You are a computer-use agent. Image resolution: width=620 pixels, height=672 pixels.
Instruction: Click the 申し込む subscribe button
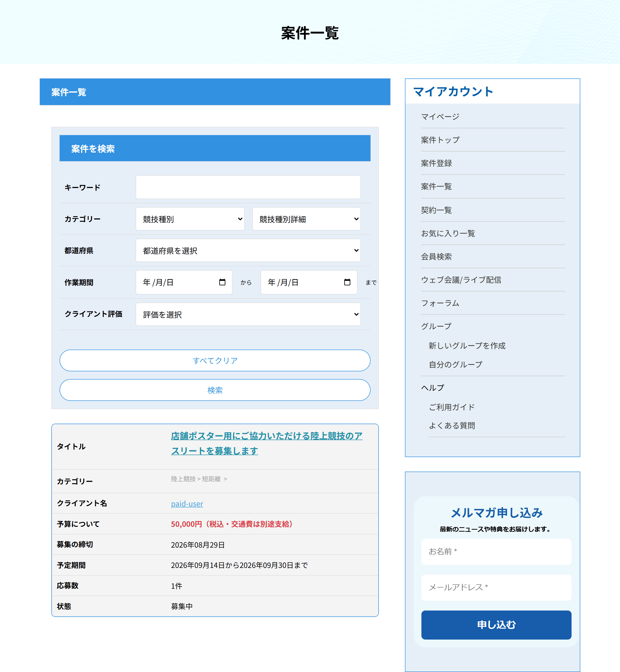point(496,625)
